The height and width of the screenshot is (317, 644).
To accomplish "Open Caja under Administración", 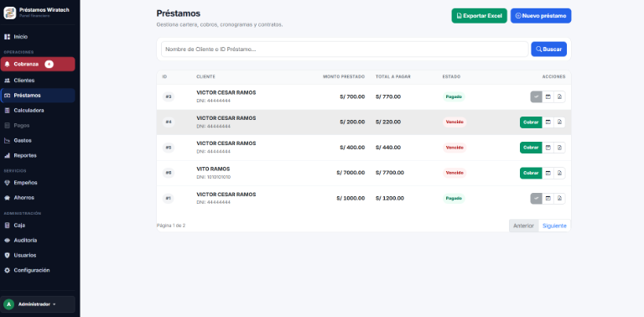I will pyautogui.click(x=38, y=226).
